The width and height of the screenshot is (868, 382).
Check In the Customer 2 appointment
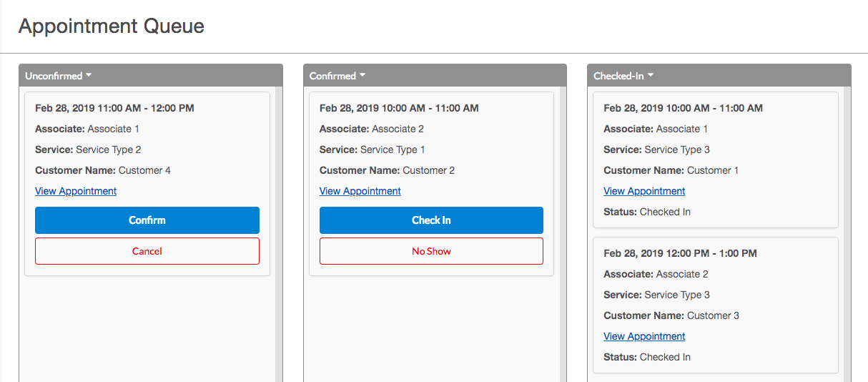coord(431,220)
